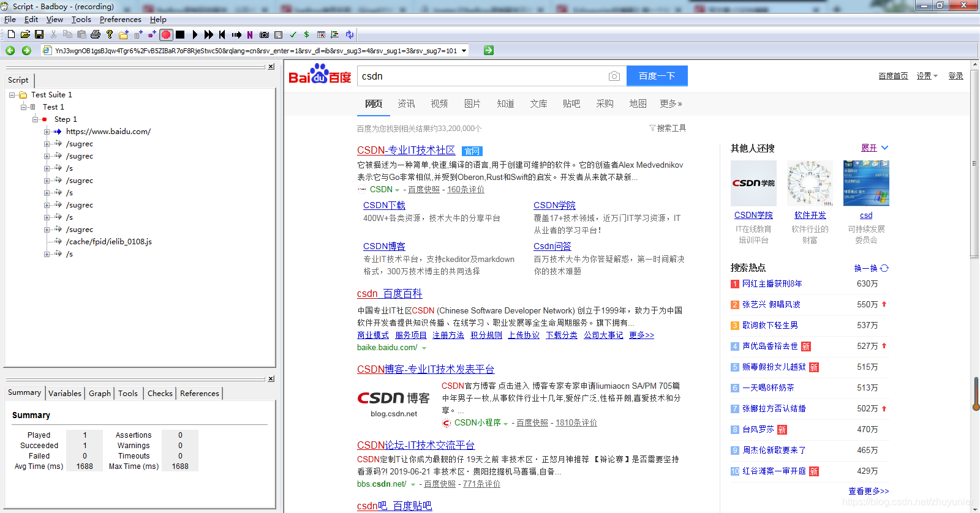The width and height of the screenshot is (980, 513).
Task: Click the Cut scissors icon
Action: click(x=53, y=35)
